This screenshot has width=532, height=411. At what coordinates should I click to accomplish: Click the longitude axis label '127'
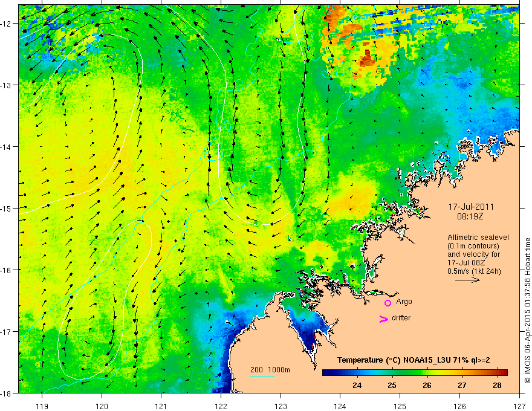coord(519,406)
